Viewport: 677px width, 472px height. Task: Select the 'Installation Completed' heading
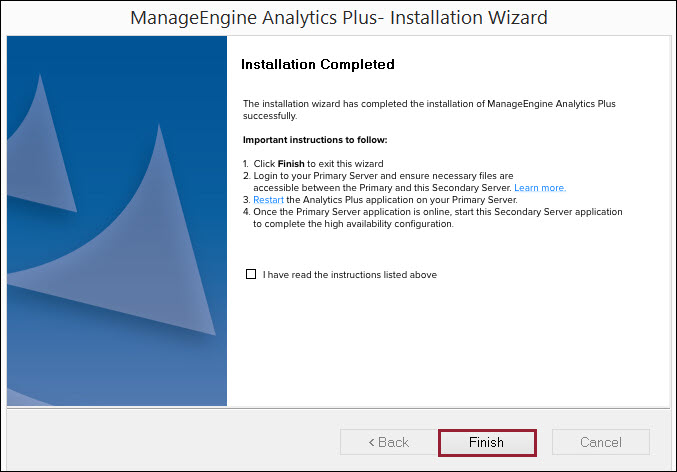(x=318, y=65)
